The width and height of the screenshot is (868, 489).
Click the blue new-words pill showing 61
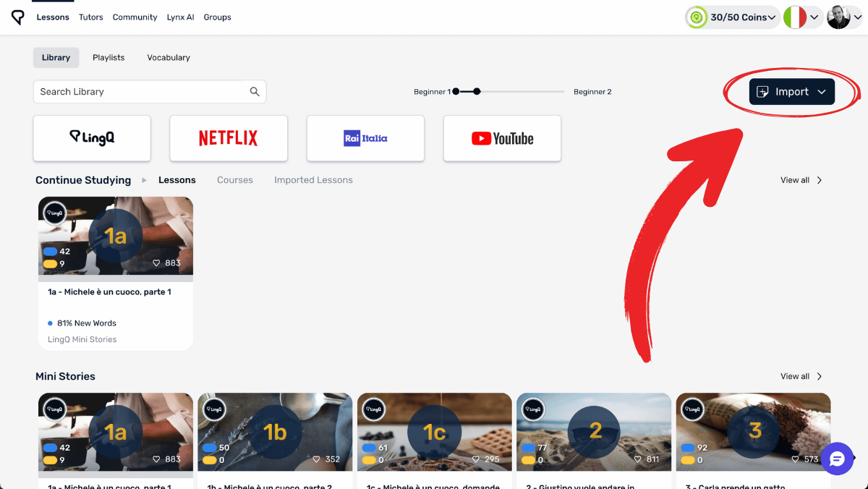[x=369, y=448]
